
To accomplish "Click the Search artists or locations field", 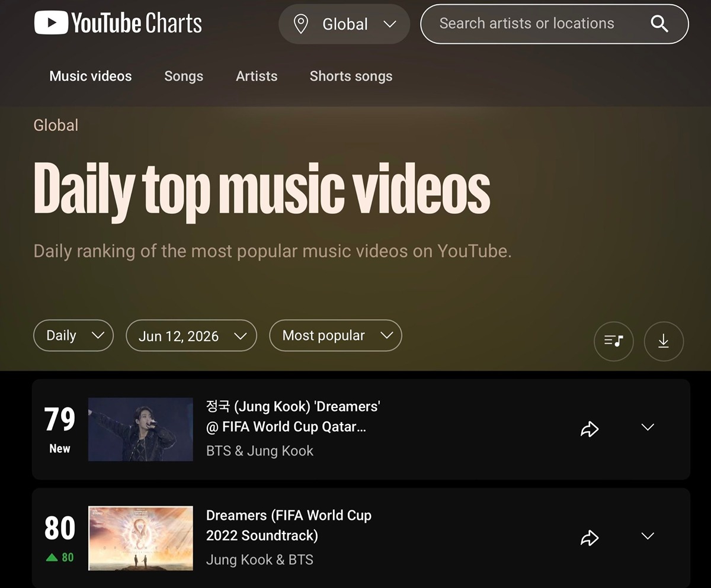I will (555, 24).
